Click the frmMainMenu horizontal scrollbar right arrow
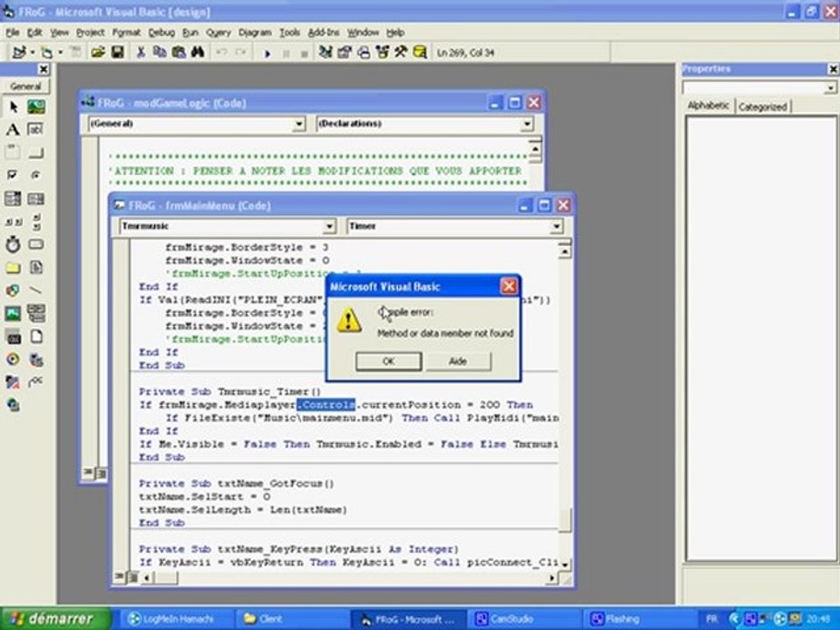This screenshot has width=840, height=630. (x=552, y=578)
